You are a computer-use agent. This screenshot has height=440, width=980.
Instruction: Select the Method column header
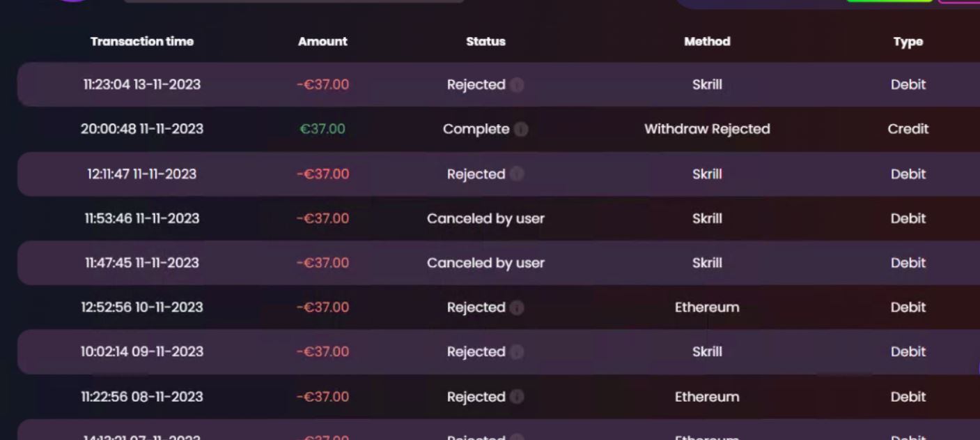tap(707, 41)
